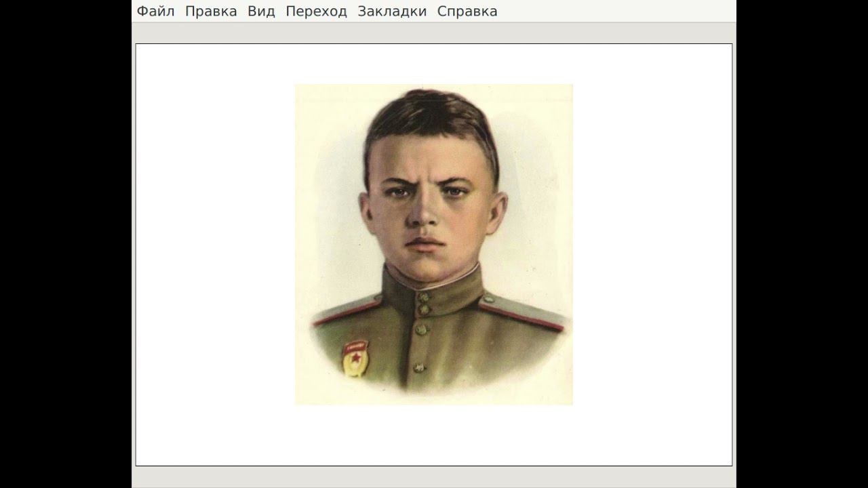Open the Переход menu

point(316,11)
